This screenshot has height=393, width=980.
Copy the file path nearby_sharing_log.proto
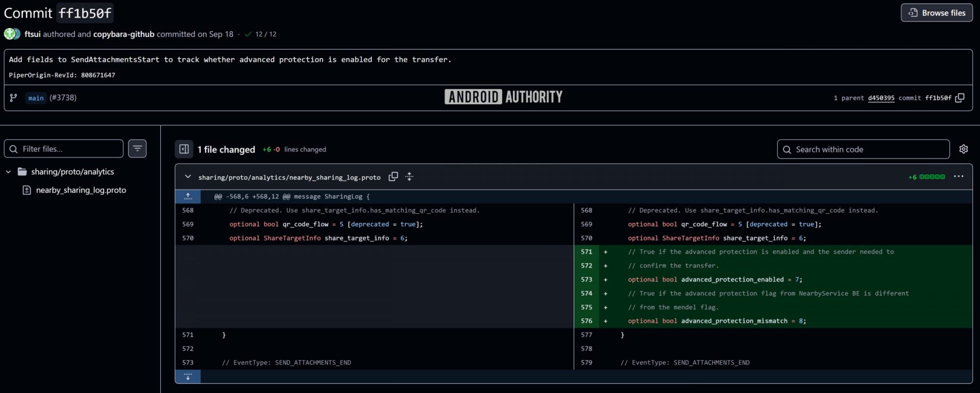pyautogui.click(x=393, y=177)
